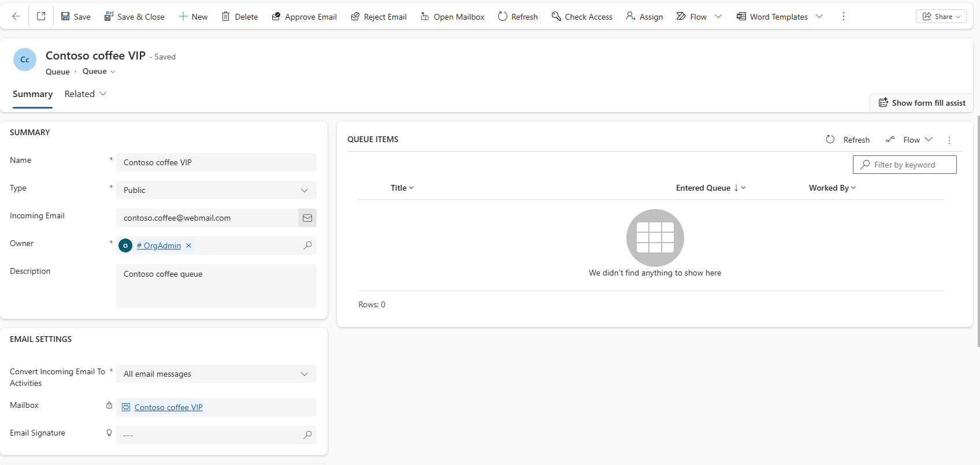Screen dimensions: 980x465
Task: Expand Flow dropdown arrow in top bar
Action: pyautogui.click(x=718, y=16)
